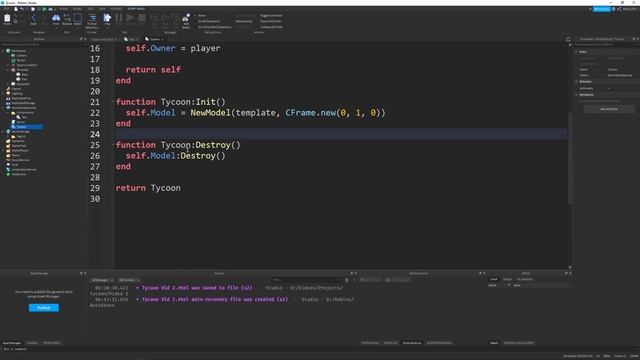Click the undo arrow in the quick access bar

[21, 9]
